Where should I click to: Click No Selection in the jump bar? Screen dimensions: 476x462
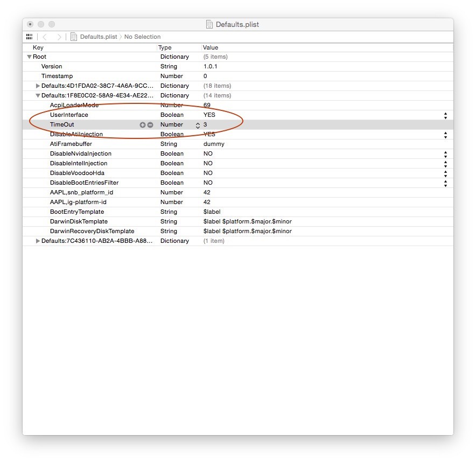coord(142,37)
